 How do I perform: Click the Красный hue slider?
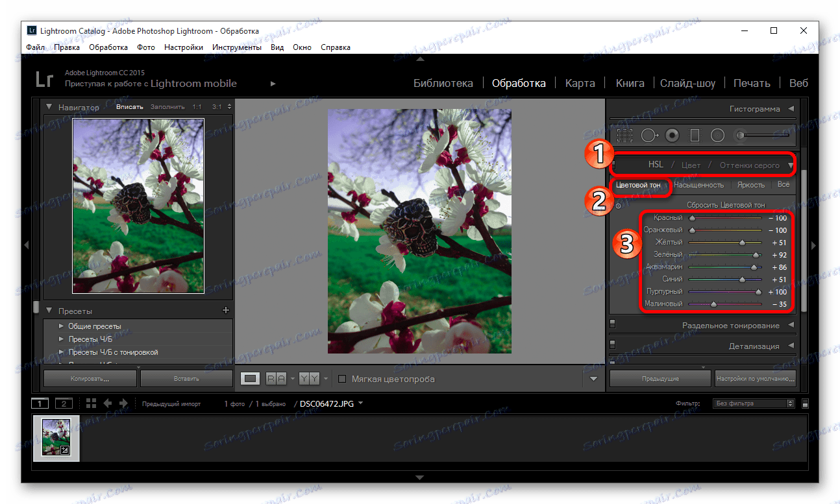tap(725, 219)
